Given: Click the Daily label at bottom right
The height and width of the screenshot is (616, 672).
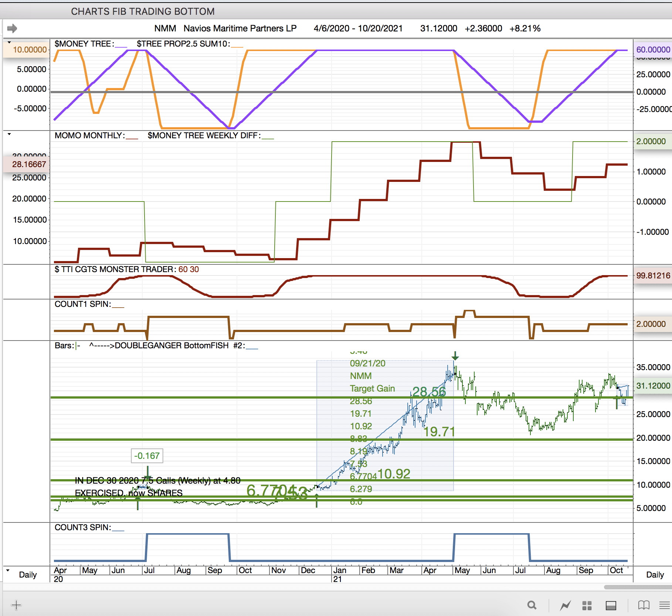Looking at the screenshot, I should [x=655, y=575].
